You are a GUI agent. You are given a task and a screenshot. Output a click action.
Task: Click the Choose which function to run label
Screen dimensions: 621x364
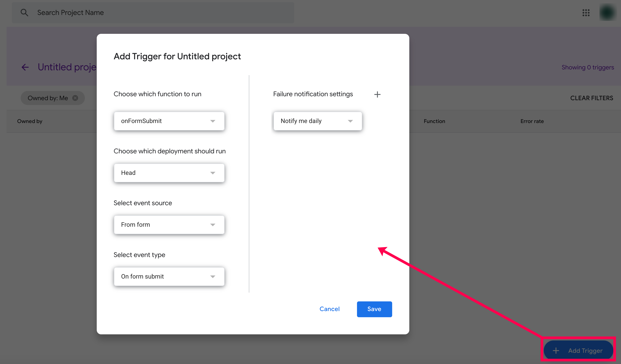157,94
